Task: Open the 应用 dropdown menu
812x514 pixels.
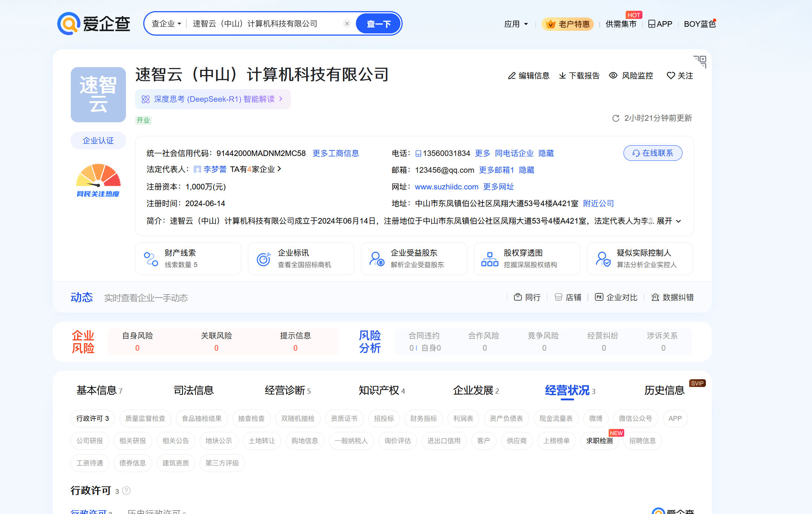Action: point(516,24)
